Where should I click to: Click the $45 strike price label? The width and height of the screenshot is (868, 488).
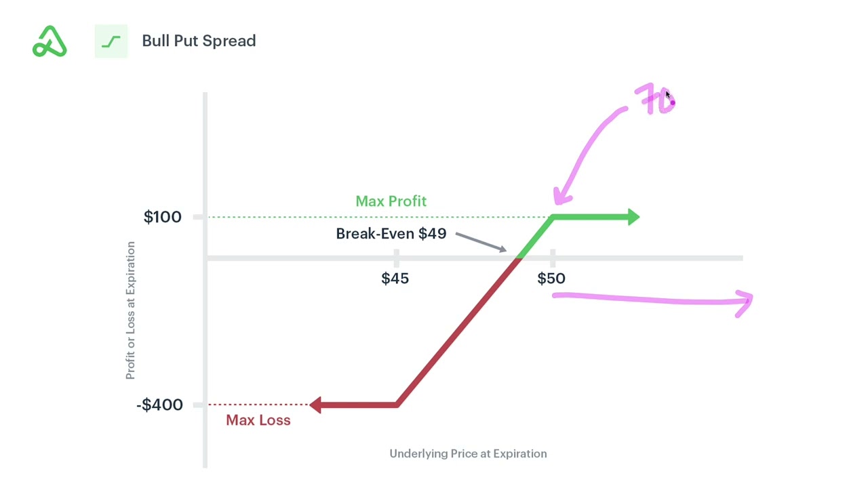click(x=395, y=279)
